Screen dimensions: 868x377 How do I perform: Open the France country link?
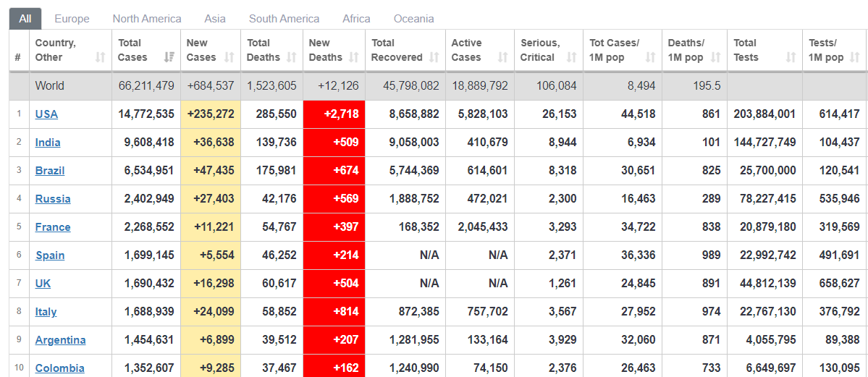click(x=53, y=227)
